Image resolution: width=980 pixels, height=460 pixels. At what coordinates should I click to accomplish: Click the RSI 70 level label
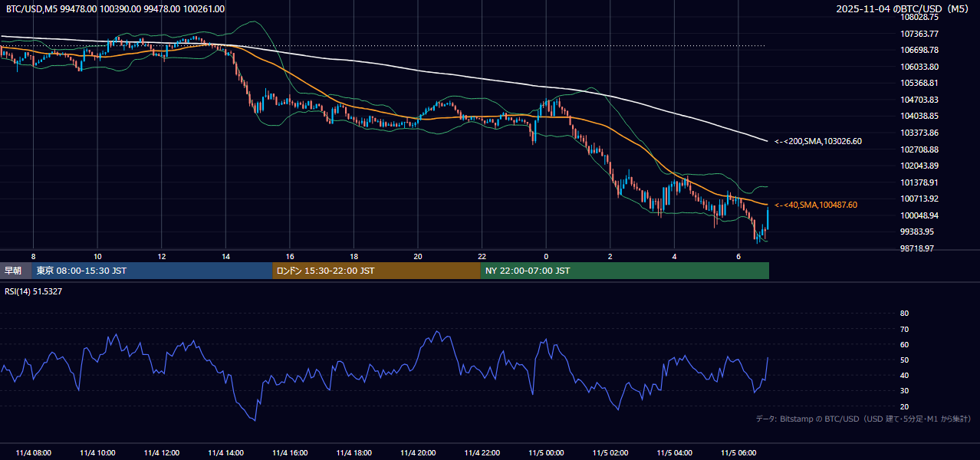pyautogui.click(x=904, y=329)
